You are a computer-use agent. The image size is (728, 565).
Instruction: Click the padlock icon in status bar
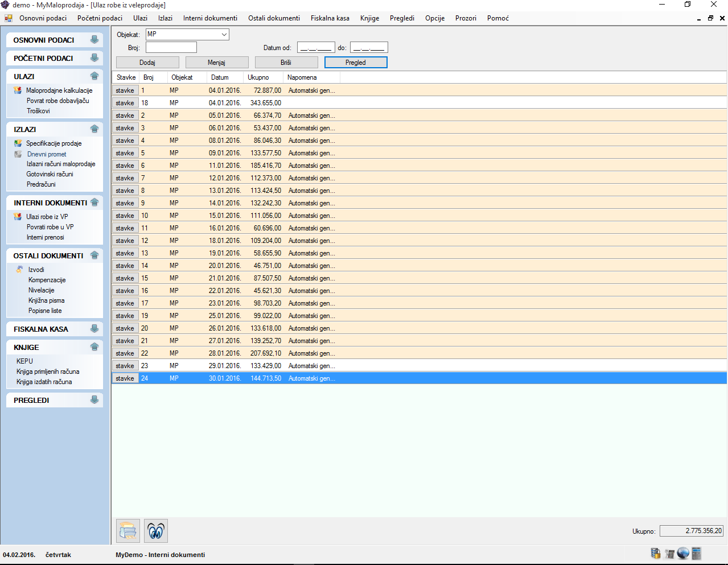pos(656,554)
